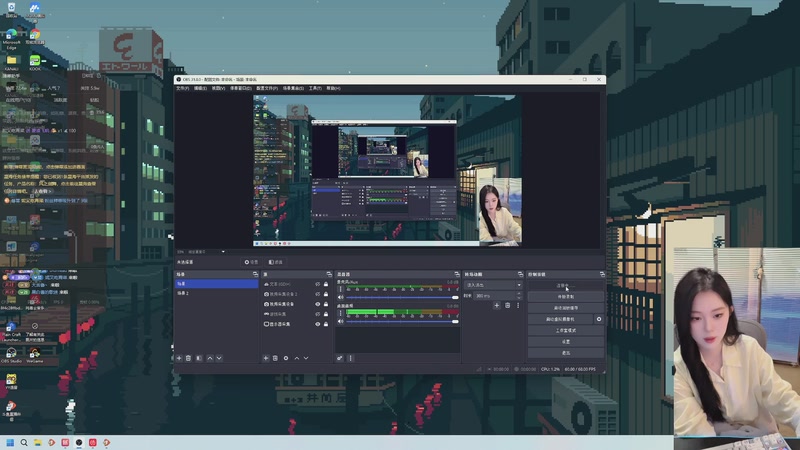Move source down in the Sources panel
Image resolution: width=800 pixels, height=450 pixels.
tap(306, 358)
